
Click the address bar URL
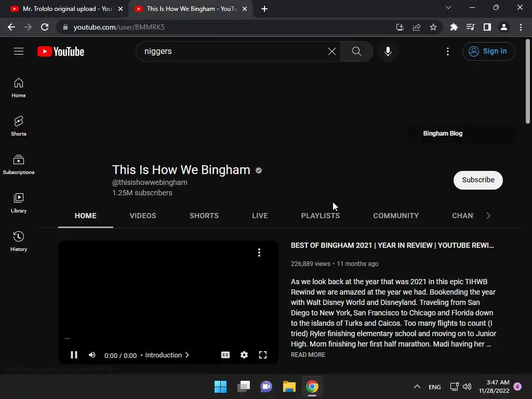(x=119, y=27)
